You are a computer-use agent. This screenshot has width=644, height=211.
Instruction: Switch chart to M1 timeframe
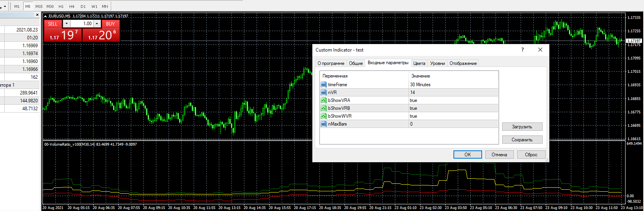[17, 6]
